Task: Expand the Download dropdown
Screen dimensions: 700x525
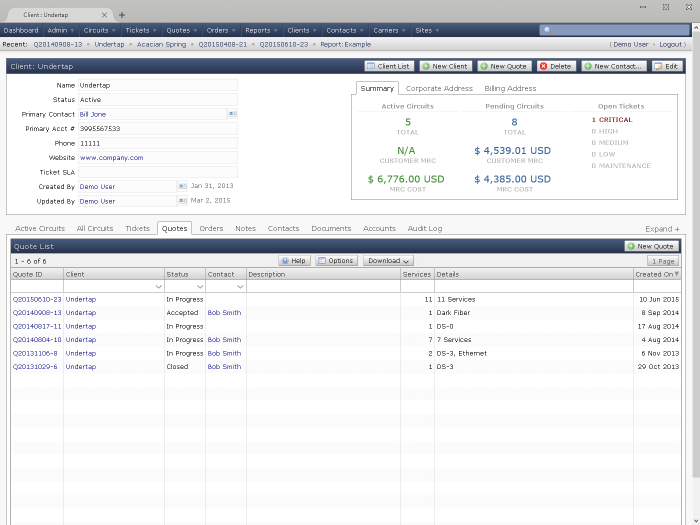Action: (388, 261)
